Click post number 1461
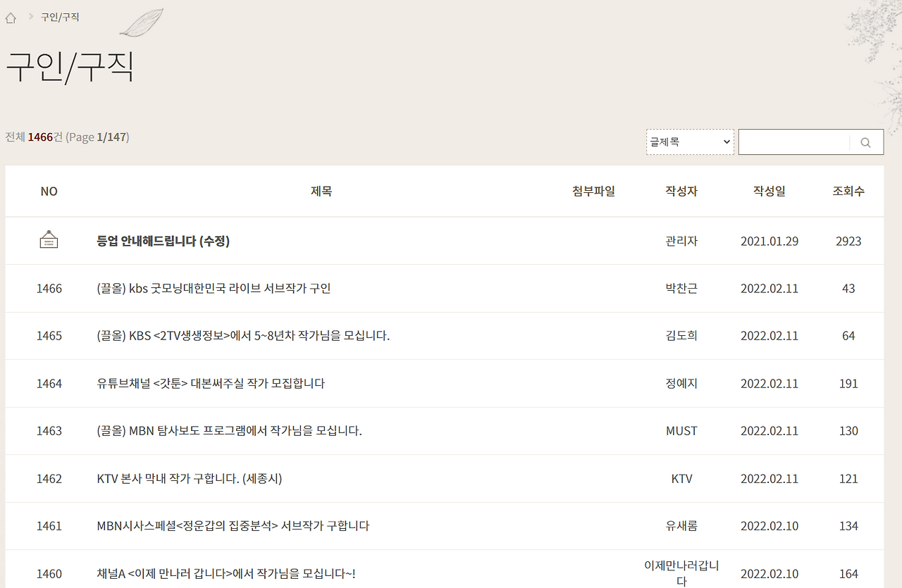The image size is (902, 588). click(49, 526)
